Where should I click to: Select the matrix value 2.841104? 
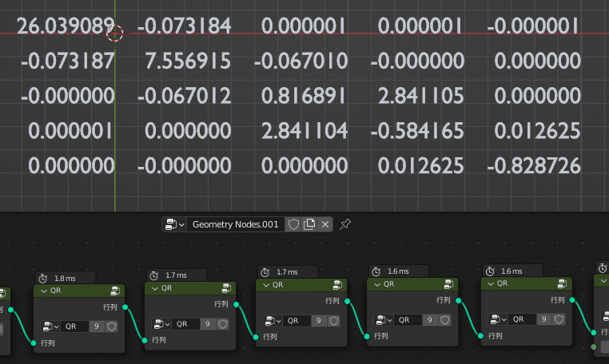click(304, 131)
